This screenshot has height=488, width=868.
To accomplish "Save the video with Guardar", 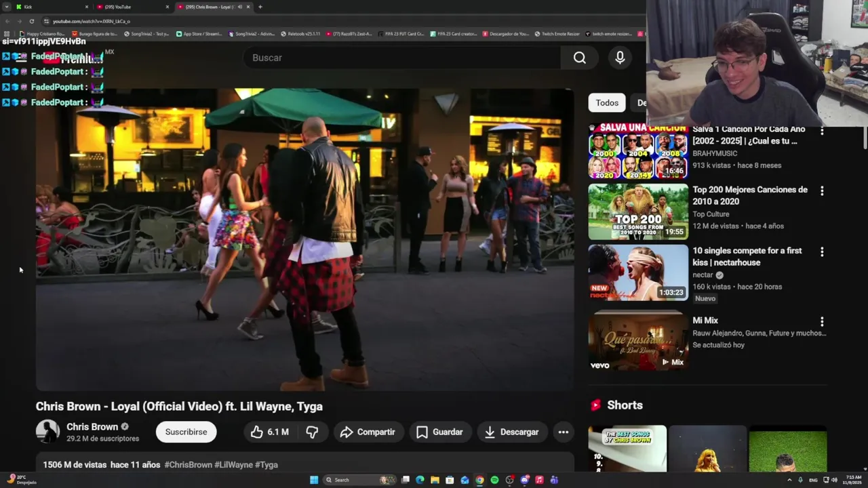I will pyautogui.click(x=440, y=432).
